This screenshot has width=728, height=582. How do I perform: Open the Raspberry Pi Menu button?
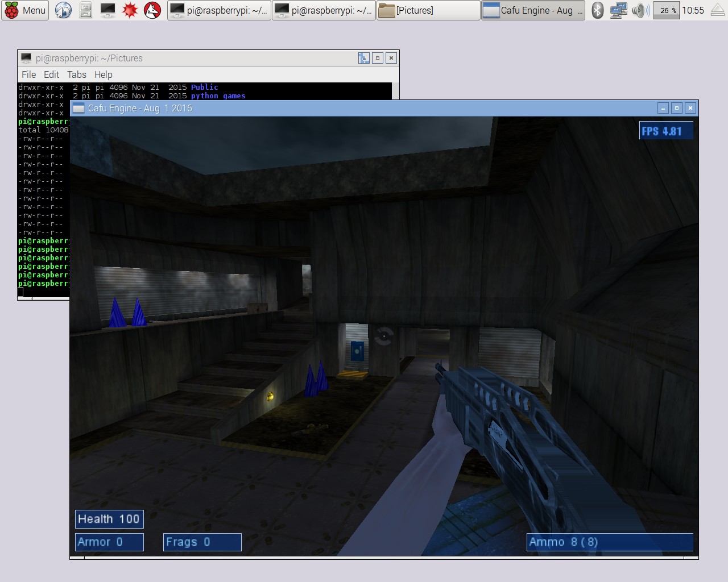pyautogui.click(x=25, y=10)
